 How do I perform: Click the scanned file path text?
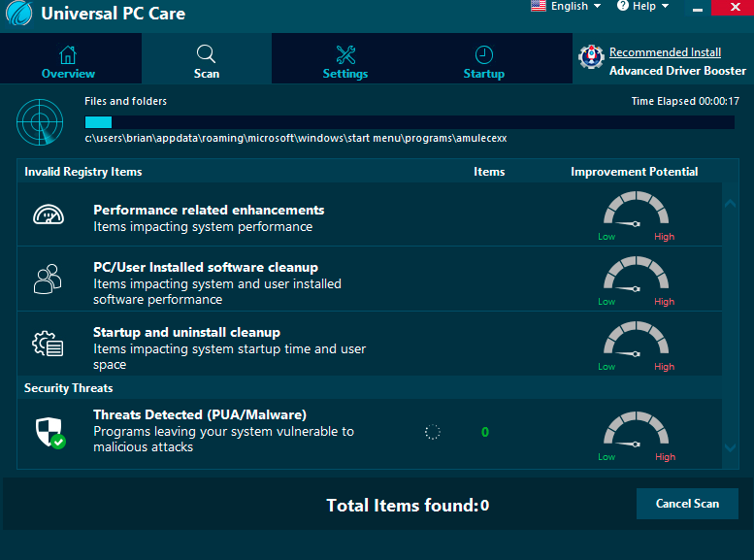pyautogui.click(x=296, y=139)
